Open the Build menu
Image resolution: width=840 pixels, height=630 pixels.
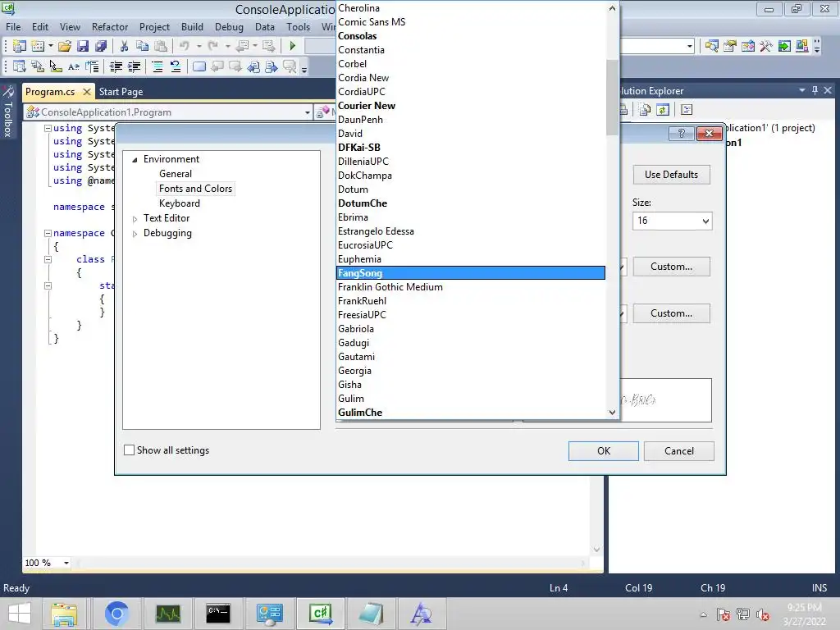192,27
